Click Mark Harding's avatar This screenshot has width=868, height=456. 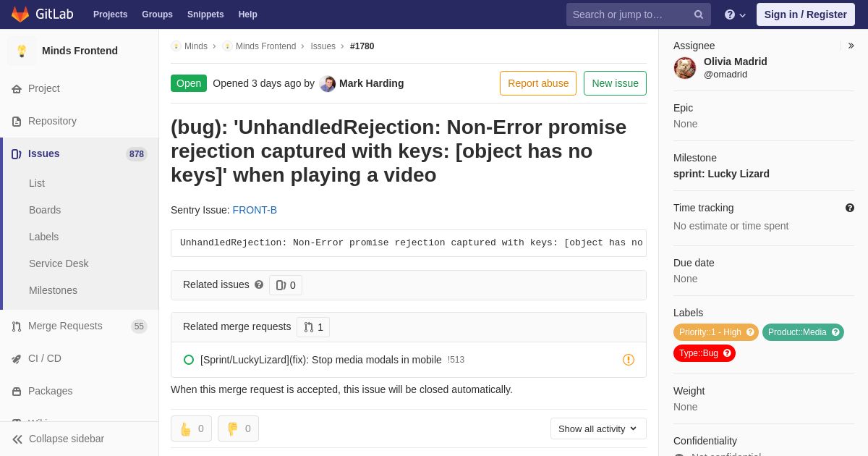(x=328, y=83)
